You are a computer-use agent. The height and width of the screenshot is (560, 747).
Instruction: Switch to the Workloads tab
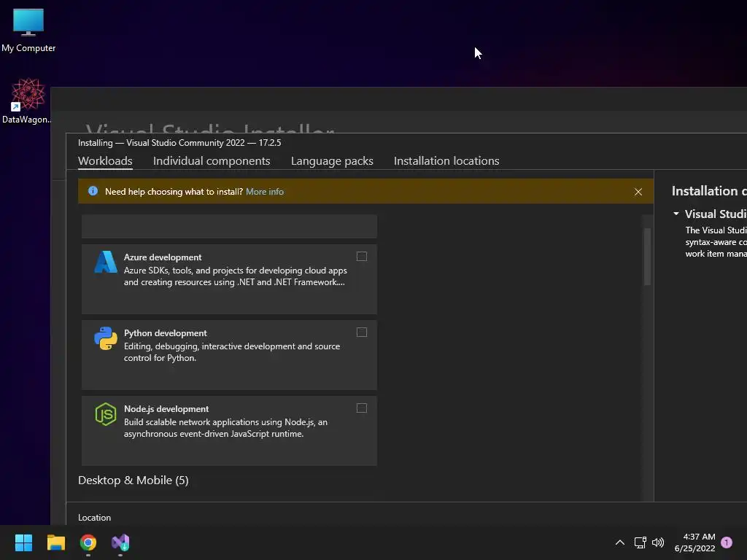[105, 161]
